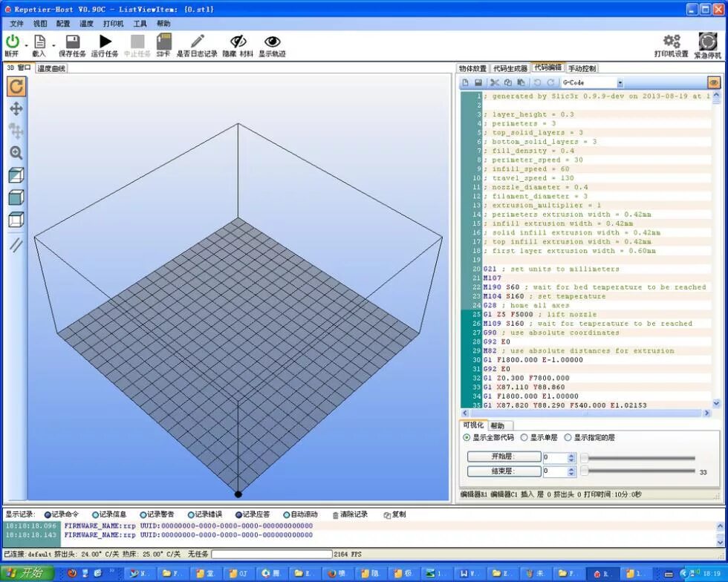
Task: Select the move view arrows tool
Action: [16, 109]
